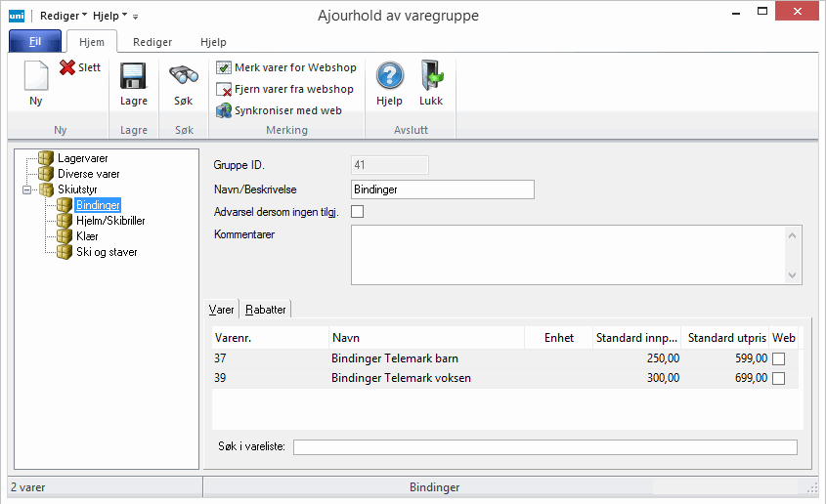
Task: Click the Søk i vareliste field
Action: click(544, 447)
